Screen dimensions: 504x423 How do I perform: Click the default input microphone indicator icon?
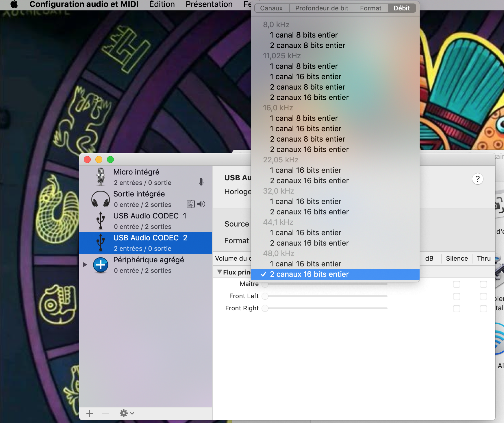click(201, 182)
